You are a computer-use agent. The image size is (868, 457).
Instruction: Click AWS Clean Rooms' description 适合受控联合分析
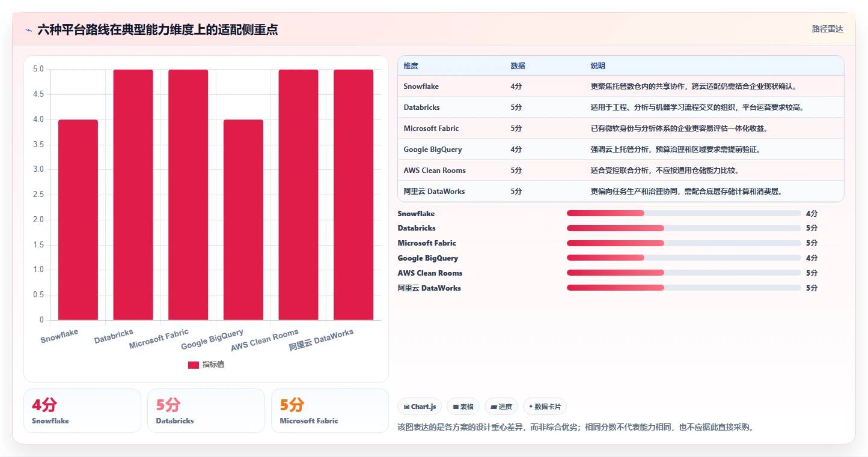coord(665,171)
